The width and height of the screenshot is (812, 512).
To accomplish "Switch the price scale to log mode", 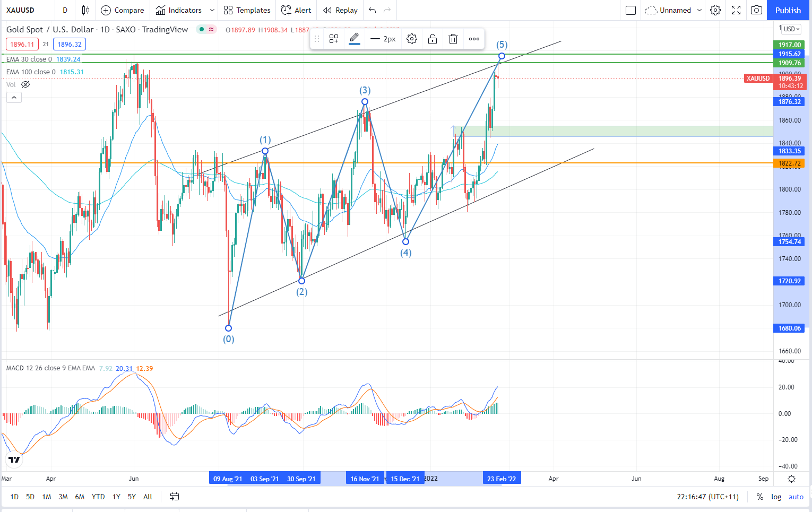I will coord(776,497).
